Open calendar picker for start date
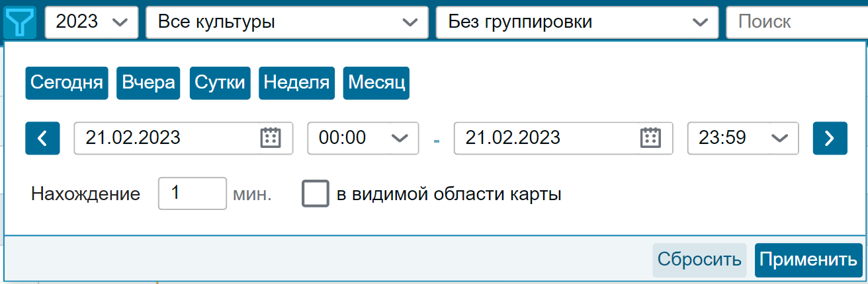Screen dimensions: 868x284 point(271,137)
